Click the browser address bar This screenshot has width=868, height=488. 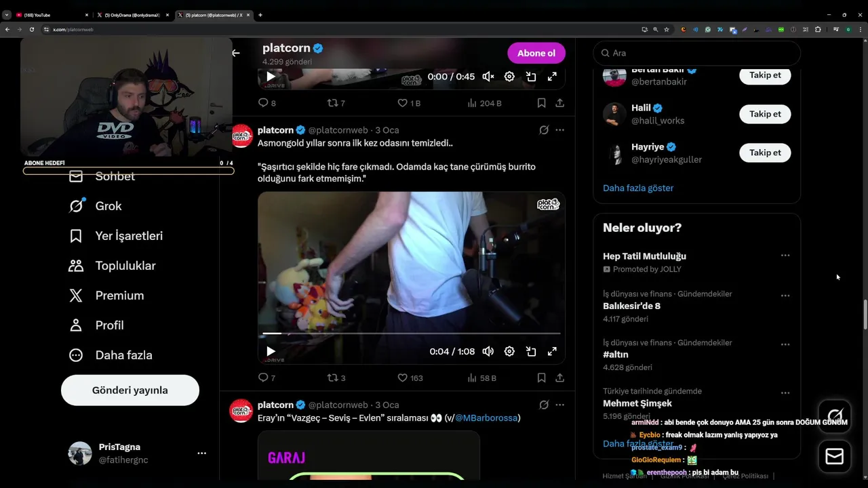click(x=339, y=29)
